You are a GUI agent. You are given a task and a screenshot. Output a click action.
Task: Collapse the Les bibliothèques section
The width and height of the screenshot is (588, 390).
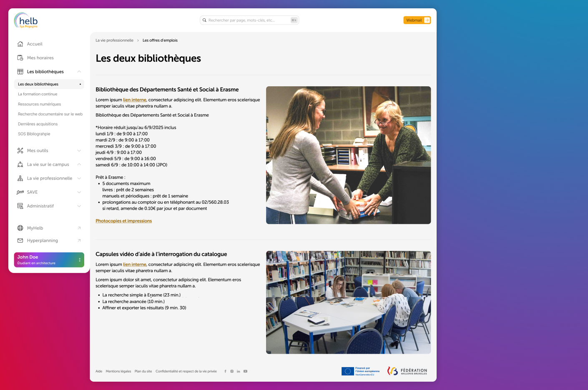click(79, 72)
